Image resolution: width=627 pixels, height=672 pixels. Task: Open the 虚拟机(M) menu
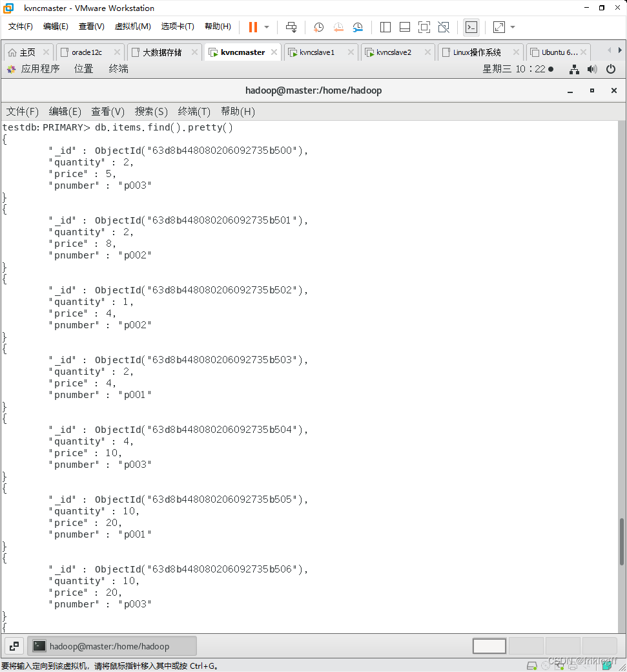[x=132, y=26]
